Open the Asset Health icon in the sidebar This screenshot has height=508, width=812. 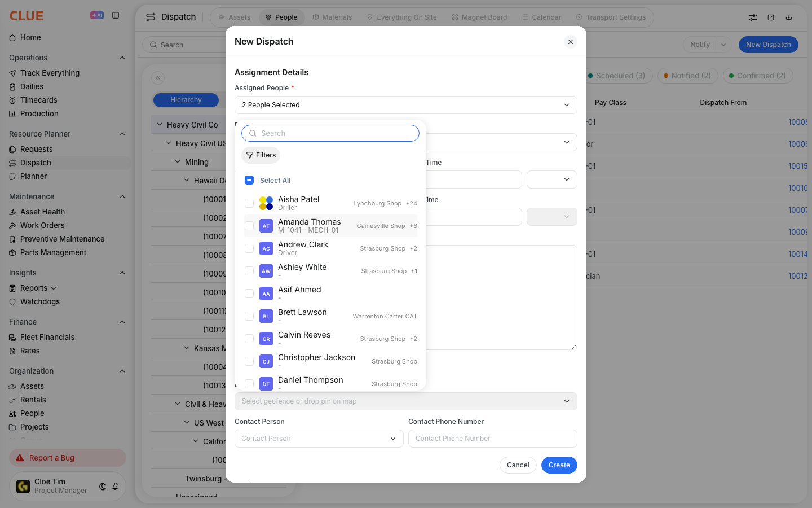coord(12,212)
